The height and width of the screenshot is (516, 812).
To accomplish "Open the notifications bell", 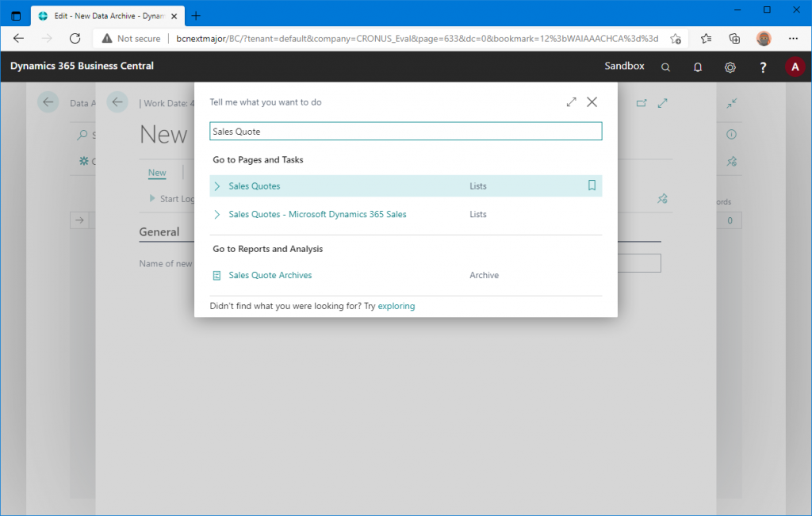I will click(698, 67).
